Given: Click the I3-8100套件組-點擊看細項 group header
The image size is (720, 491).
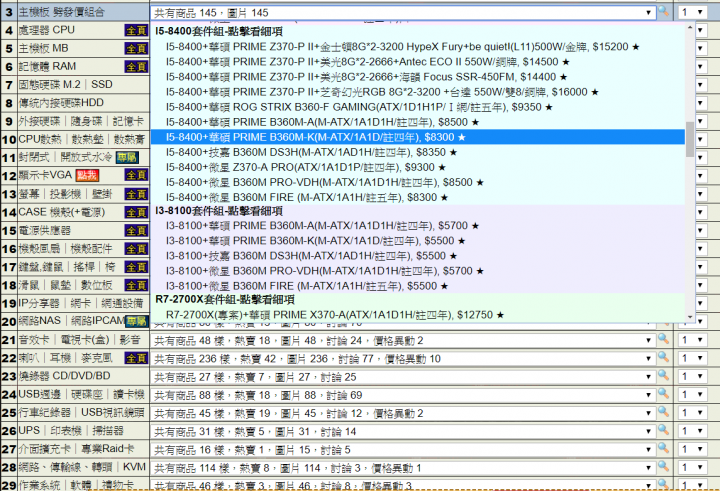Looking at the screenshot, I should coord(219,211).
